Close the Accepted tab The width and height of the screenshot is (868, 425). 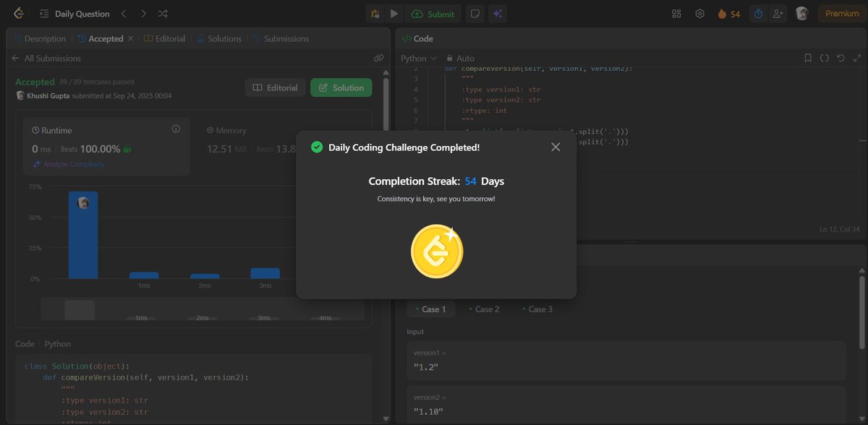point(130,39)
